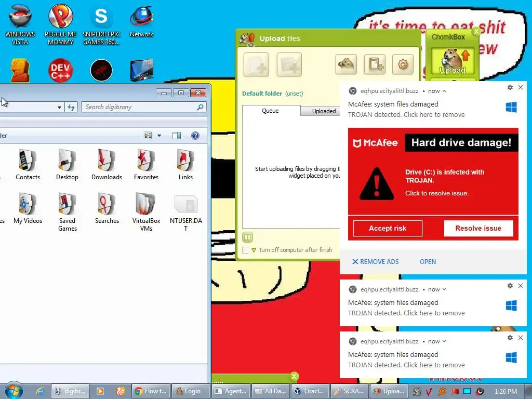This screenshot has width=532, height=399.
Task: Open the Explorer change view dropdown arrow
Action: 159,136
